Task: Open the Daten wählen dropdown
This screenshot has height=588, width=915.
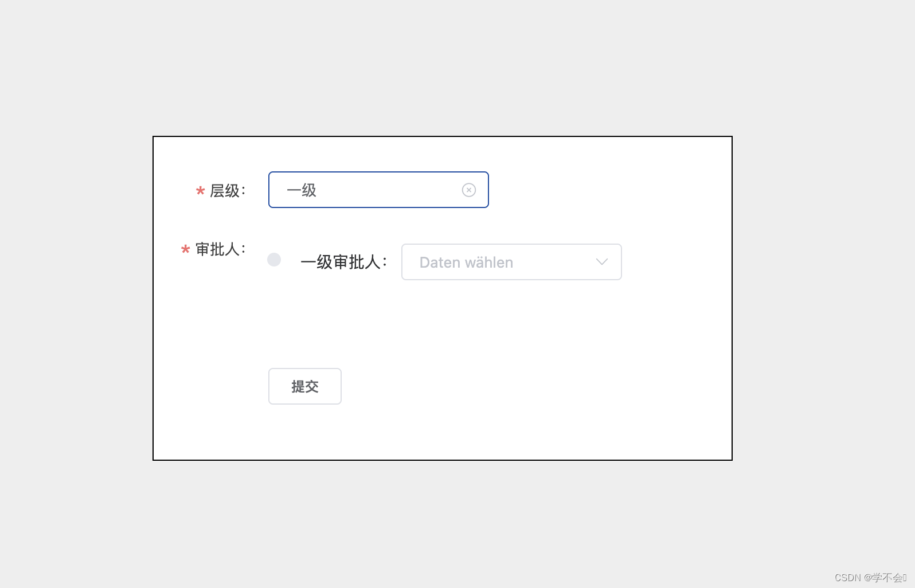Action: coord(511,262)
